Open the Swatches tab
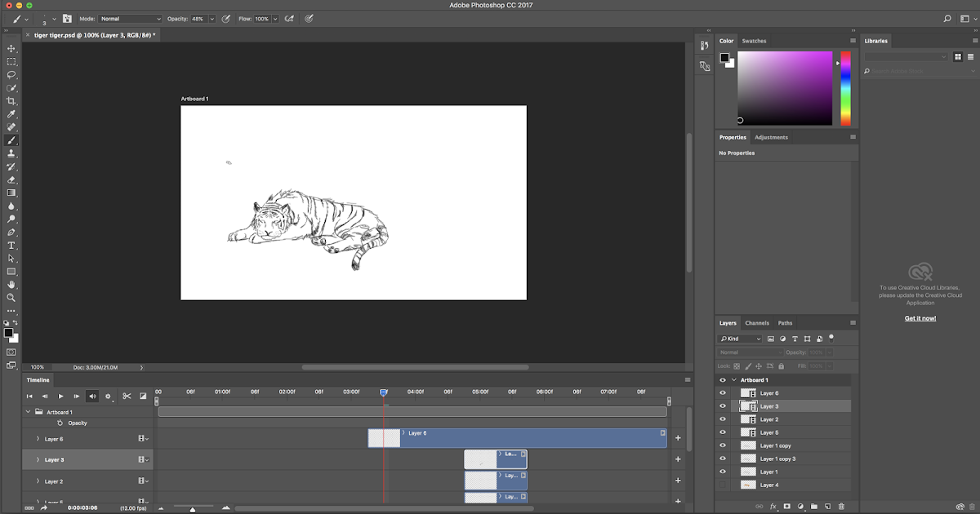The width and height of the screenshot is (980, 514). pos(754,40)
